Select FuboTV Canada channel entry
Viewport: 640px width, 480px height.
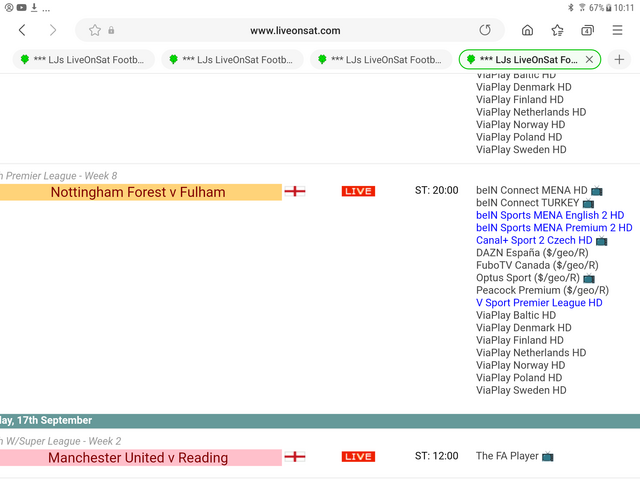tap(537, 265)
